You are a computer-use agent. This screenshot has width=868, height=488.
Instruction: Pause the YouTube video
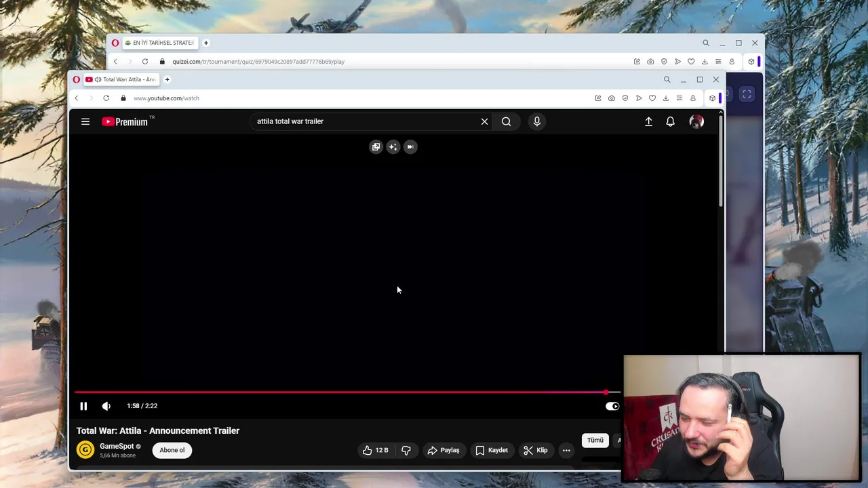(83, 406)
